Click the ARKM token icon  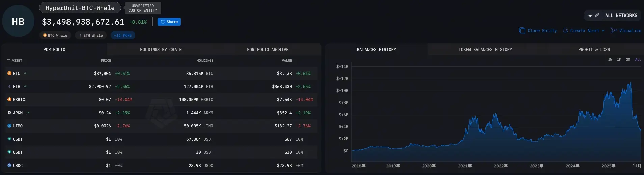tap(9, 113)
